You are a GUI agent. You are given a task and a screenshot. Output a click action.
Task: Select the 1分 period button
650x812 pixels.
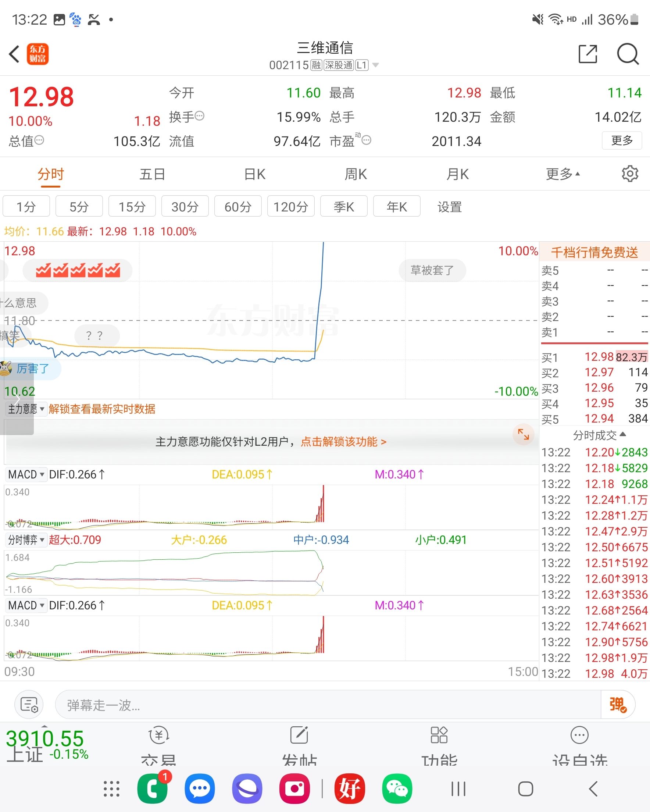pos(26,206)
